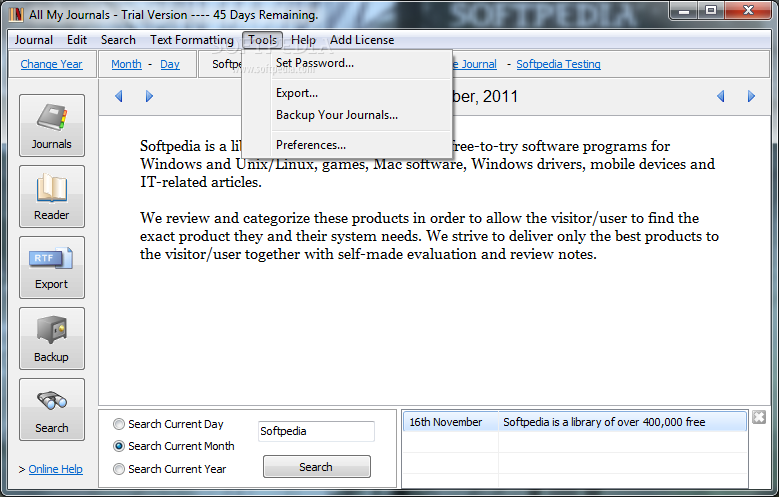This screenshot has width=779, height=497.
Task: Click the Search button below the text field
Action: [316, 467]
